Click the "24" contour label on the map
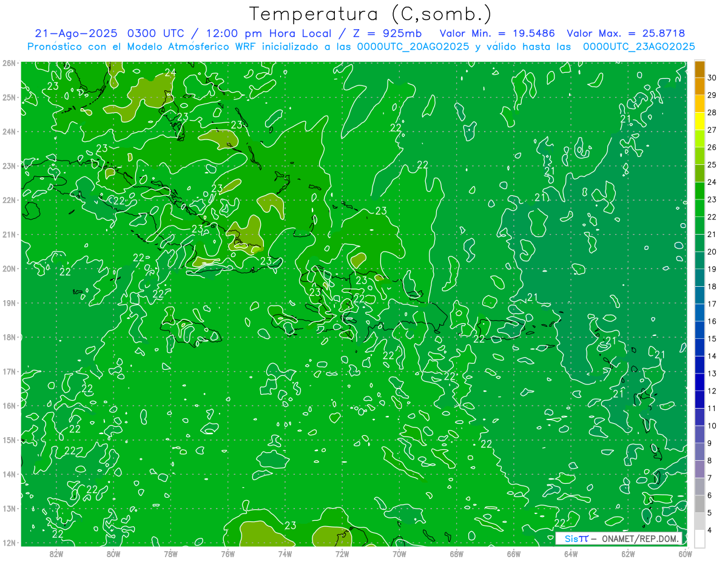 (x=170, y=73)
